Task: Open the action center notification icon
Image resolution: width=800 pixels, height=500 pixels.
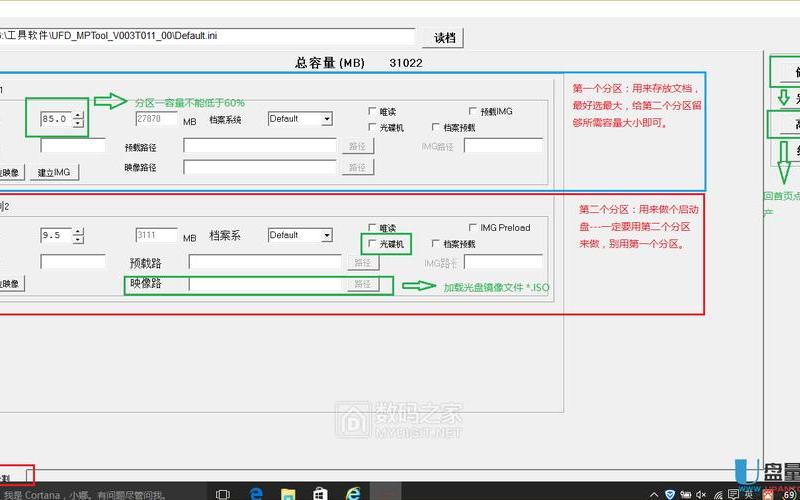Action: point(734,494)
